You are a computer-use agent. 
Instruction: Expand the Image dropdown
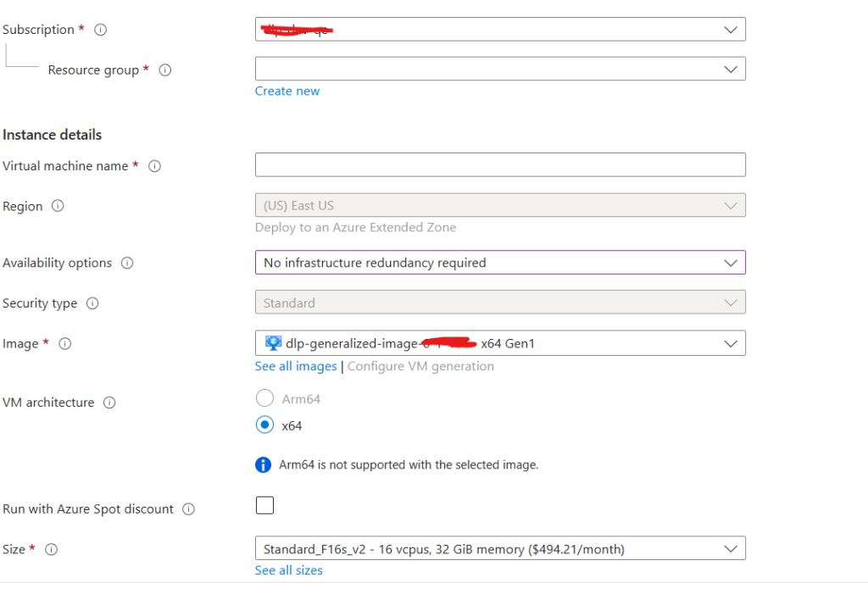(x=500, y=343)
